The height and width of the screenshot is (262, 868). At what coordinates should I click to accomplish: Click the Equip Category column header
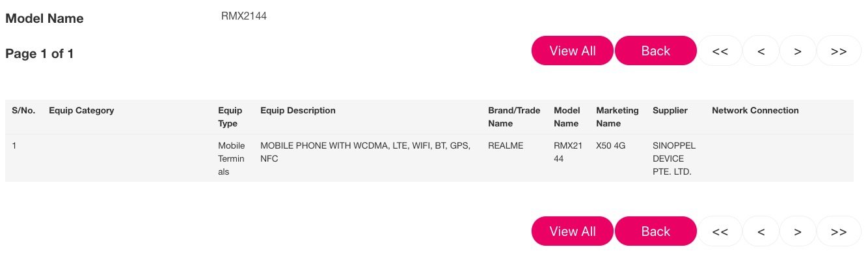coord(81,111)
